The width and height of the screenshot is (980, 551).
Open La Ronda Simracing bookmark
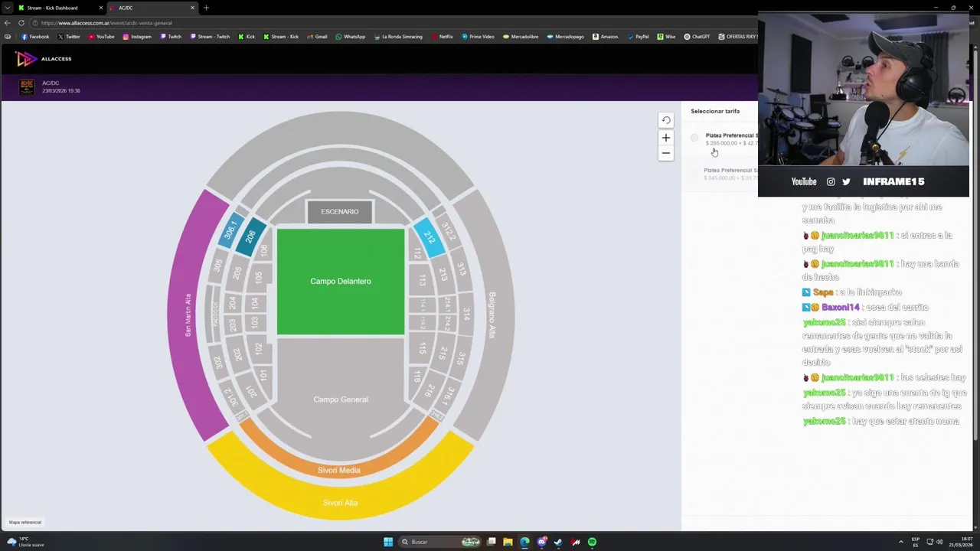[398, 37]
